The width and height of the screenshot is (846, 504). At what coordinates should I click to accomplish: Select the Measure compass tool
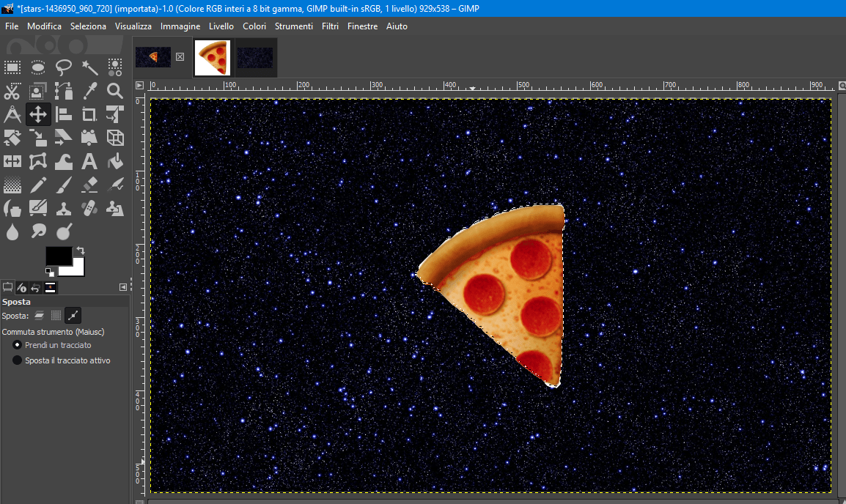coord(12,114)
